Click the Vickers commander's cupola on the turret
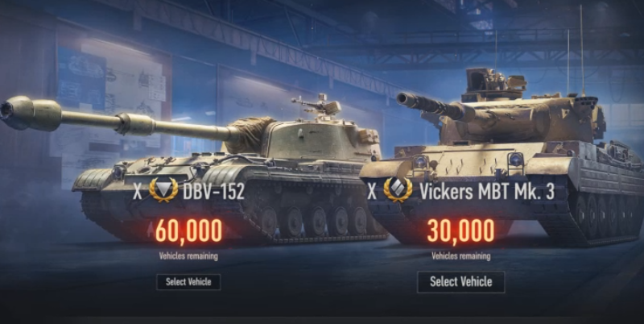644x324 pixels. pyautogui.click(x=491, y=85)
